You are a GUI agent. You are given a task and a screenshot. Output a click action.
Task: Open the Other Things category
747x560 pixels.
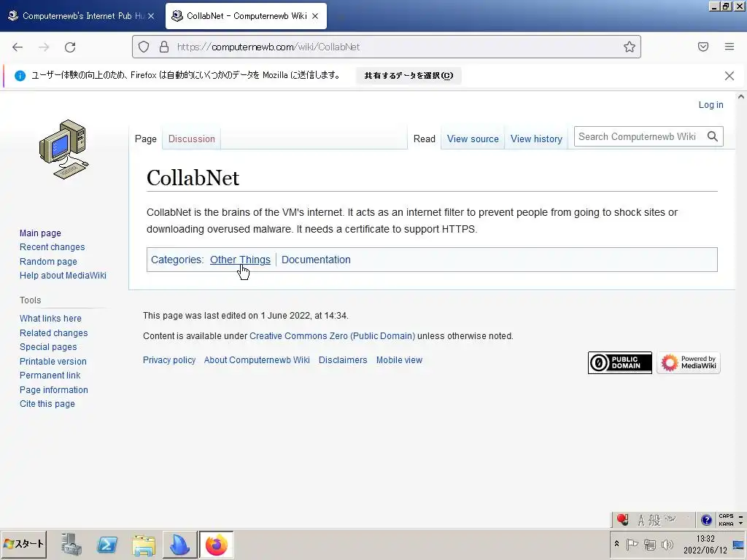tap(240, 260)
